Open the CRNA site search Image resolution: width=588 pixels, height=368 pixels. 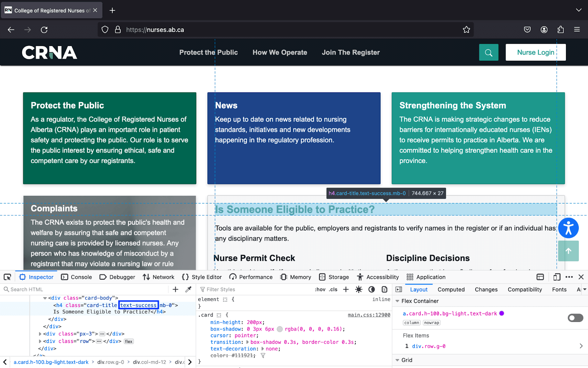click(489, 53)
